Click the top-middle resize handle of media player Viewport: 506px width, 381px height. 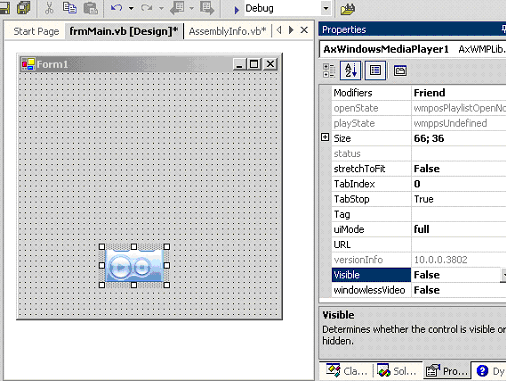[x=134, y=247]
